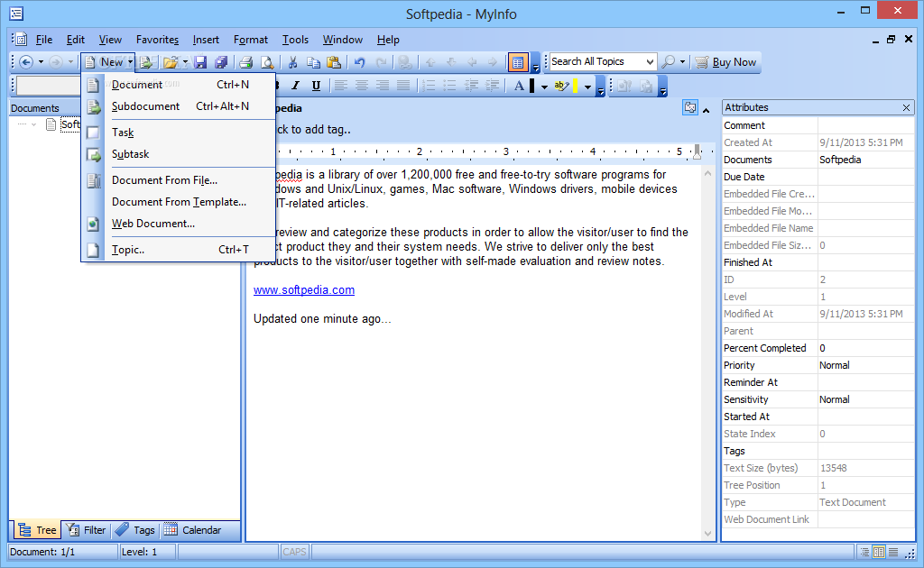Click the search magnifier icon
The width and height of the screenshot is (924, 568).
[x=669, y=62]
